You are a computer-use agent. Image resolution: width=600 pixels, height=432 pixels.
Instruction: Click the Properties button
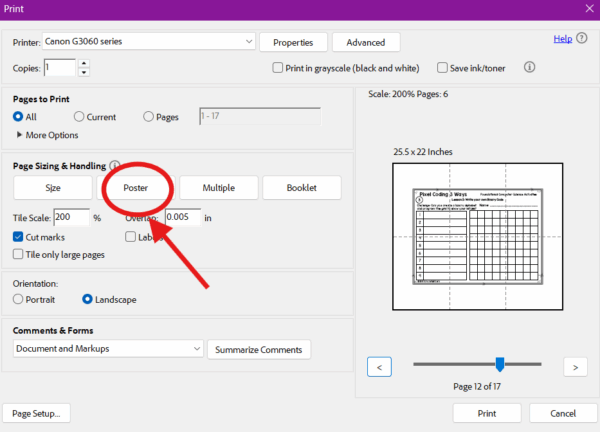[293, 42]
